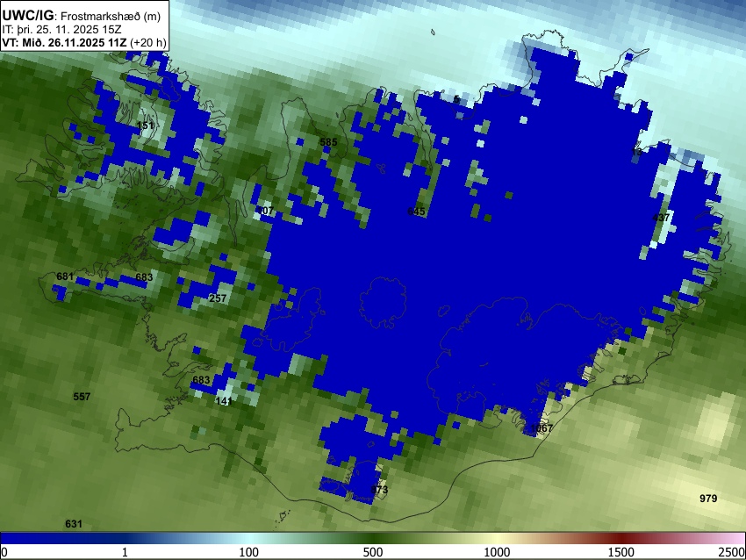746x560 pixels.
Task: Click the 585 value on the map
Action: pos(328,142)
